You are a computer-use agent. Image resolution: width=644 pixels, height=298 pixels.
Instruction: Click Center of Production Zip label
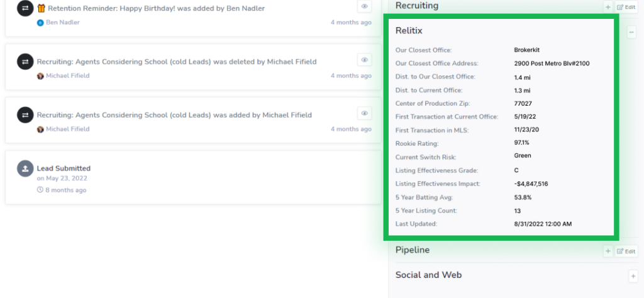433,104
